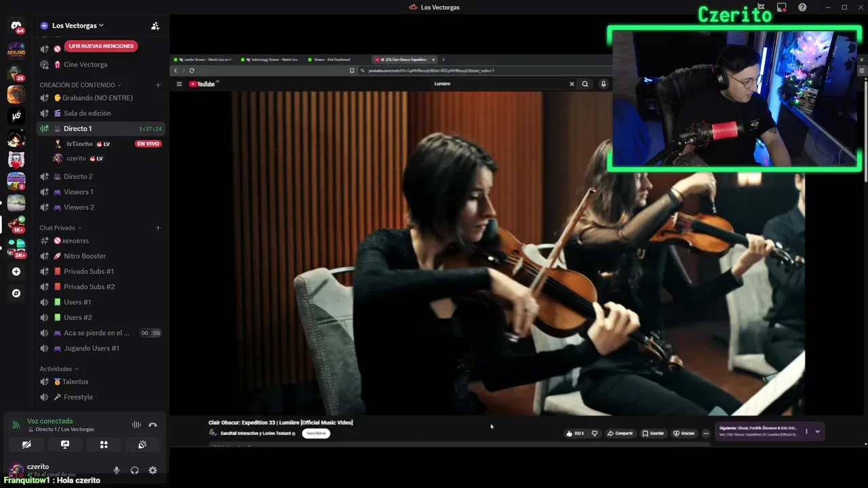Switch to the Clair Obscur Expedition browser tab
Viewport: 868px width, 488px height.
[405, 60]
